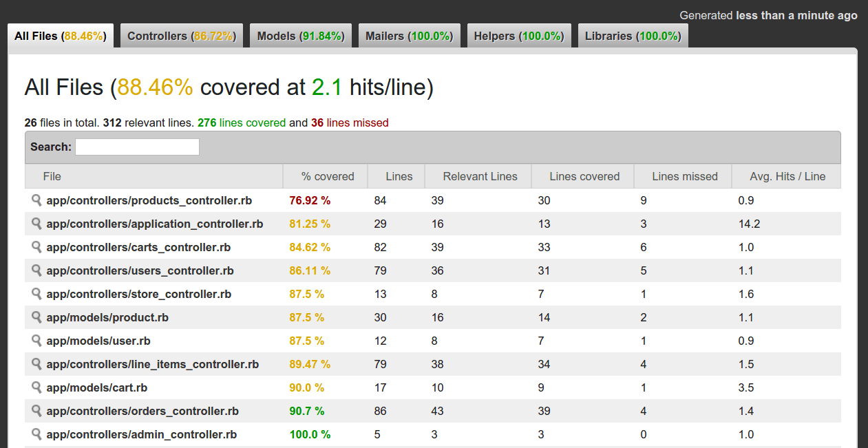Click the 3.5 average hits value
Image resolution: width=868 pixels, height=448 pixels.
tap(746, 387)
